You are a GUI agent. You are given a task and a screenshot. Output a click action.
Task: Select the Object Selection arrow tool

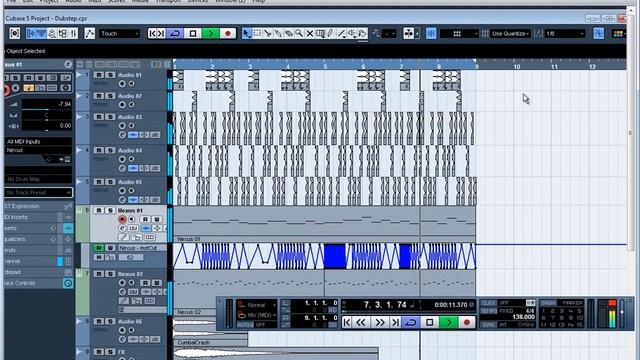(x=247, y=33)
